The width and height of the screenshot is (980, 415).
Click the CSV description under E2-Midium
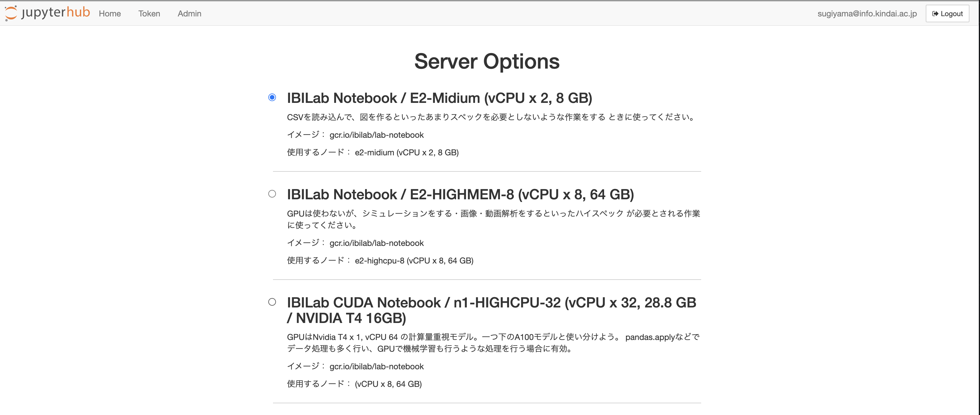pyautogui.click(x=491, y=117)
